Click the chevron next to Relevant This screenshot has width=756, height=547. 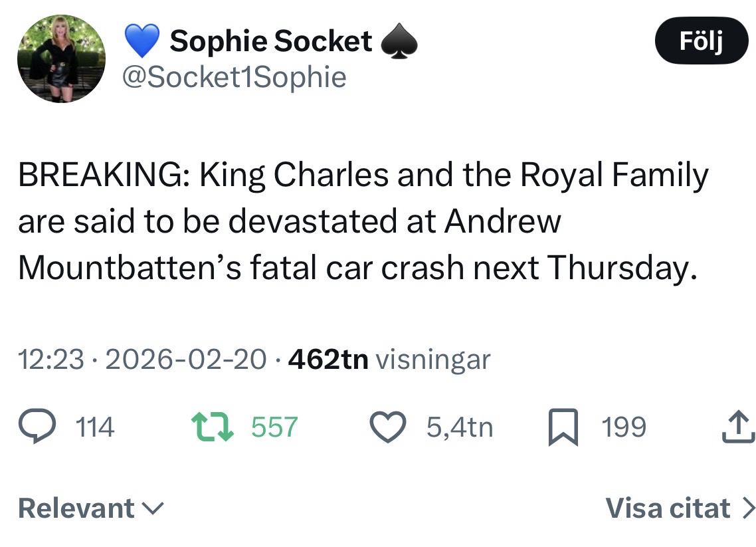pyautogui.click(x=153, y=508)
